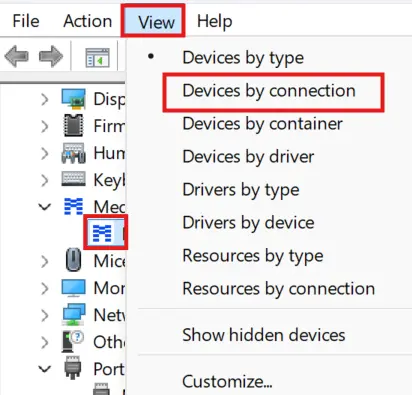This screenshot has width=412, height=395.
Task: Choose Resources by connection
Action: 279,289
